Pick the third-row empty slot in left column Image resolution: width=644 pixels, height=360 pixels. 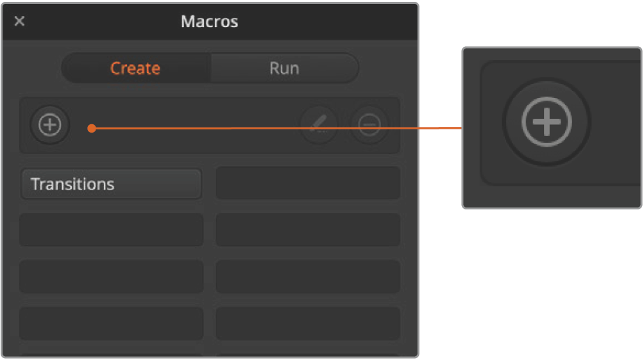pyautogui.click(x=111, y=277)
